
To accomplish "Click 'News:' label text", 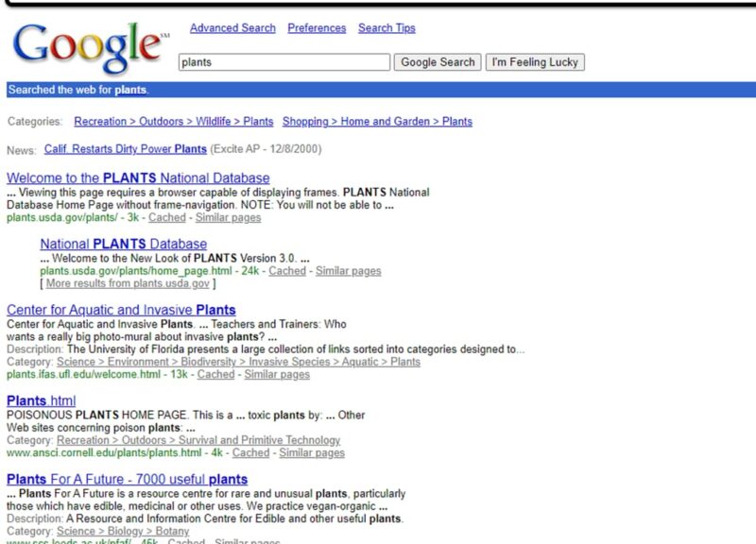I will point(21,150).
